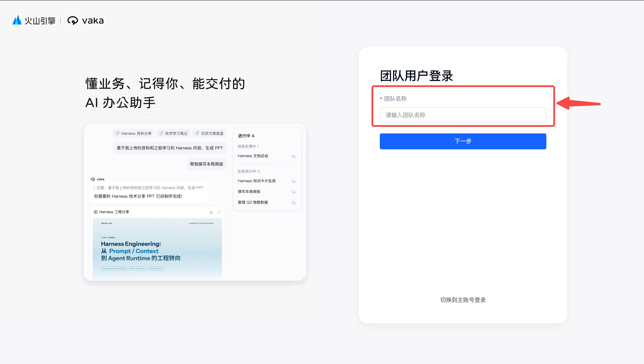Click the expand icon on Harness 工程分享 card
The width and height of the screenshot is (644, 364).
pos(219,212)
